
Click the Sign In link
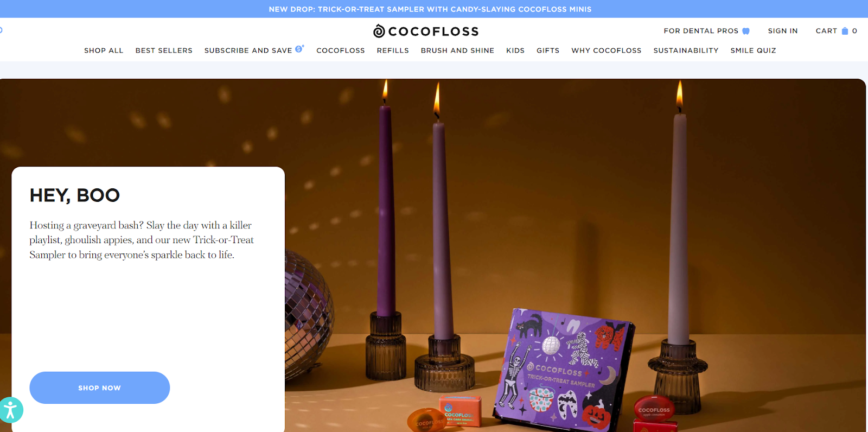point(783,31)
